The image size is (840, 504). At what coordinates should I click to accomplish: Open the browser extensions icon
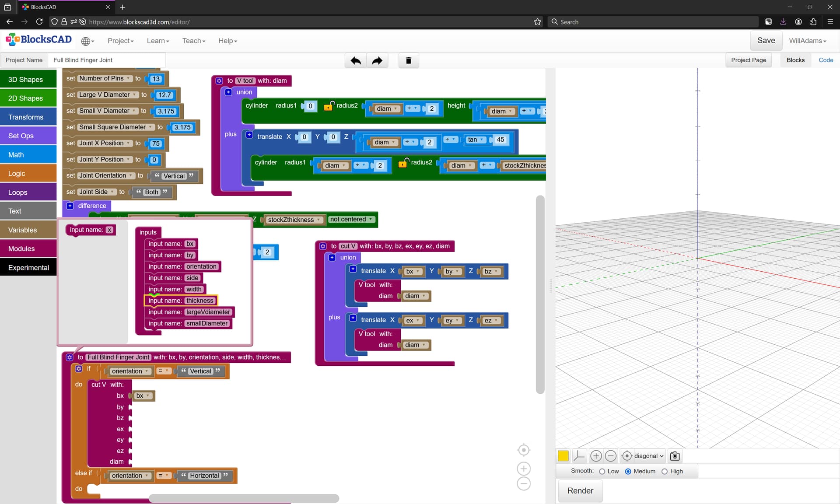(x=813, y=22)
